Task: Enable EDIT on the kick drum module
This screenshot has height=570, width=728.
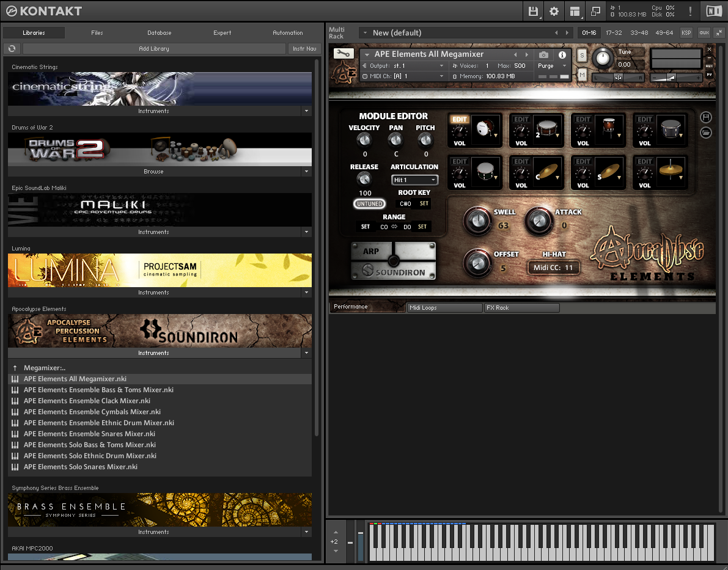Action: point(459,119)
